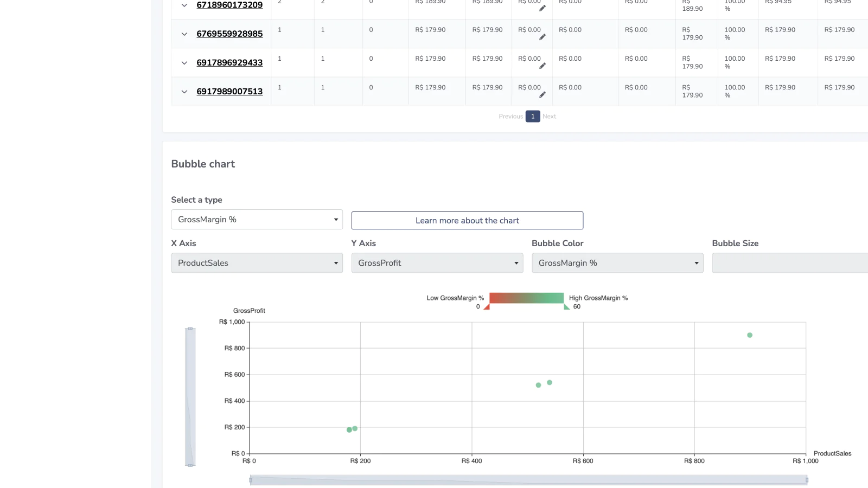
Task: Open the Y Axis GrossProfit dropdown
Action: (x=437, y=263)
